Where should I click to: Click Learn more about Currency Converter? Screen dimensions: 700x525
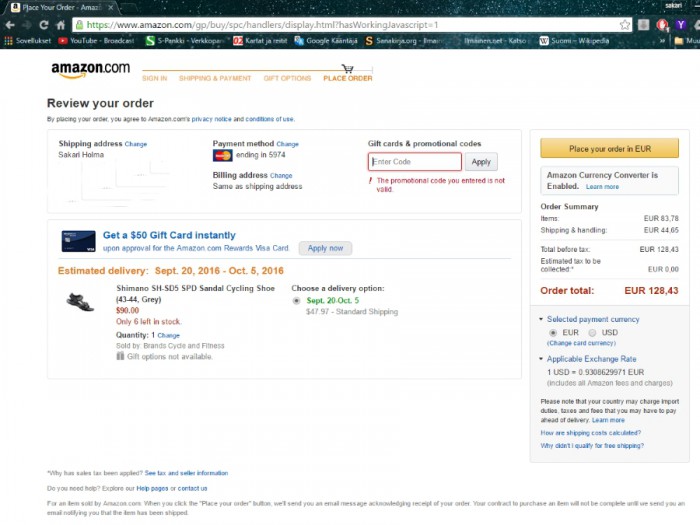(602, 187)
